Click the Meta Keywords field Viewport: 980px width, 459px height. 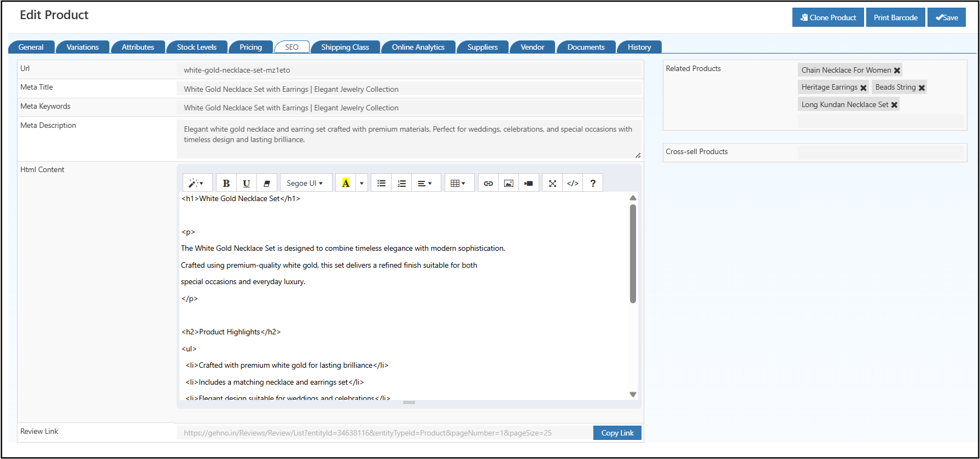(x=409, y=108)
